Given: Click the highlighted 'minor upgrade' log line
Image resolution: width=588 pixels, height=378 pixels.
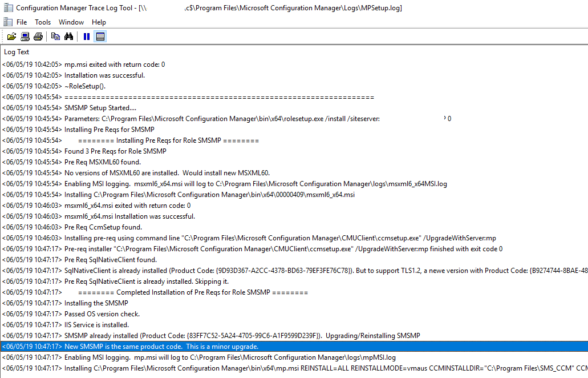Looking at the screenshot, I should (161, 347).
